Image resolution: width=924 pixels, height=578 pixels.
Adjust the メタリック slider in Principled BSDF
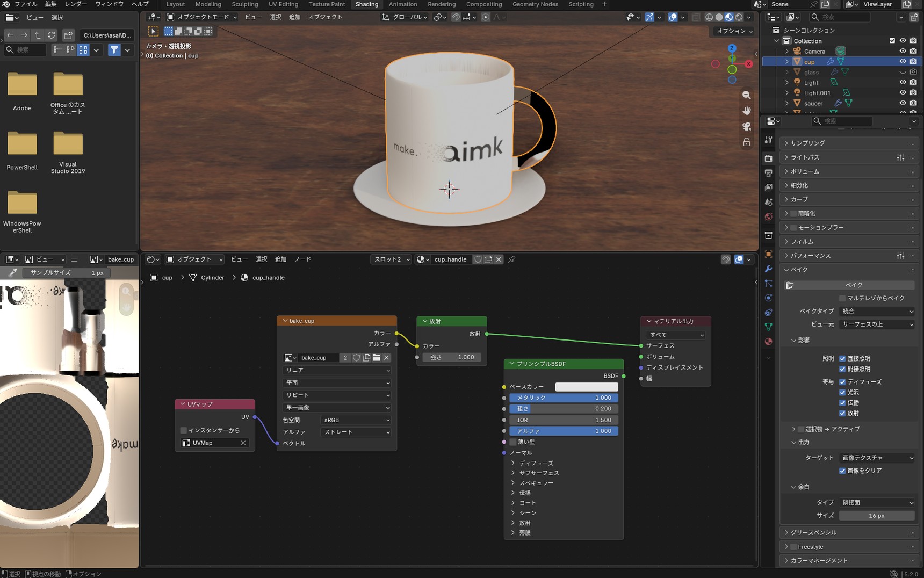click(564, 398)
